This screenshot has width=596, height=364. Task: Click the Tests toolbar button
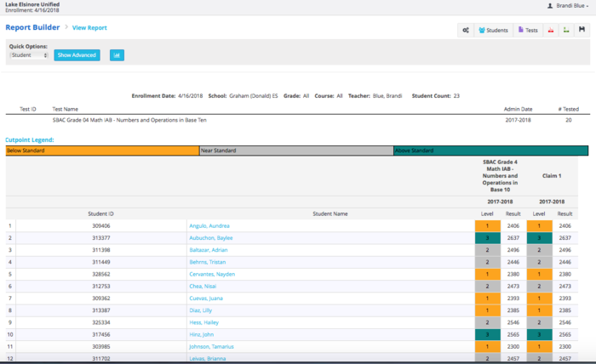[528, 30]
